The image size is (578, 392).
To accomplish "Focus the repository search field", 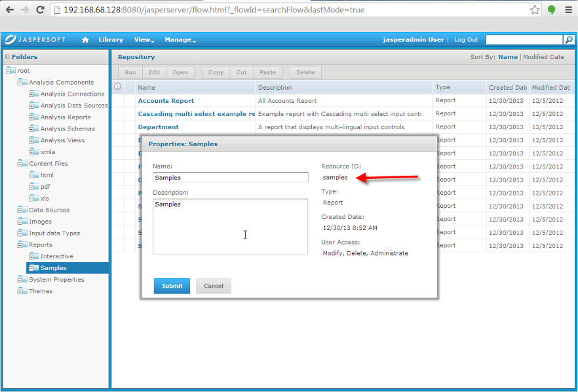I will coord(524,40).
